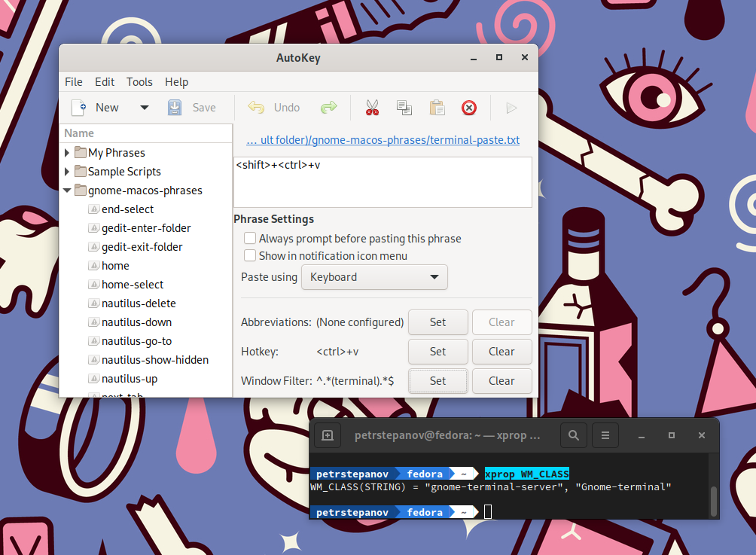This screenshot has width=756, height=555.
Task: Click Clear for Abbreviations
Action: pyautogui.click(x=501, y=322)
